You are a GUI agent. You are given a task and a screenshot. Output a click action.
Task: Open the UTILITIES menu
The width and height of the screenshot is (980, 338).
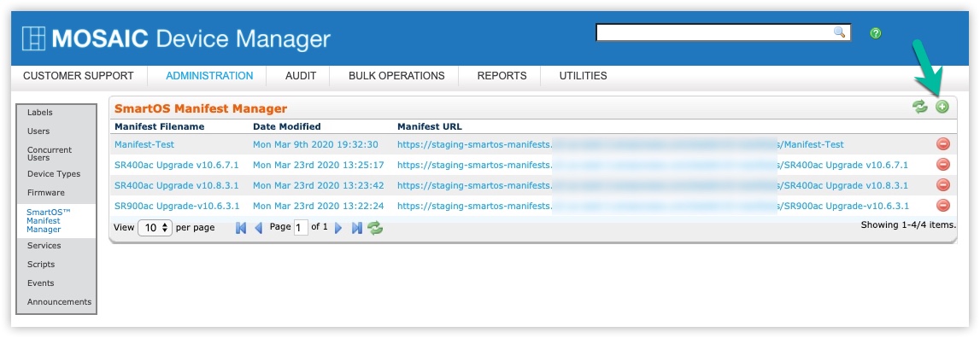tap(583, 76)
